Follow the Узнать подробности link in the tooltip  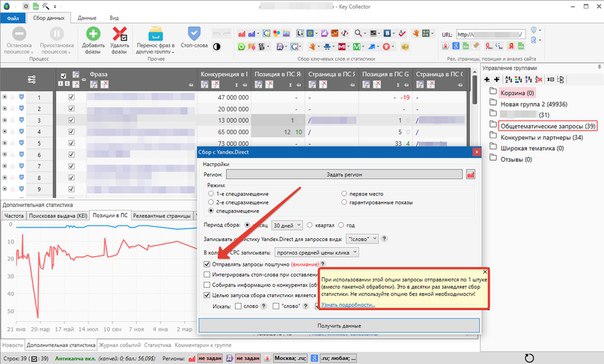(x=348, y=304)
